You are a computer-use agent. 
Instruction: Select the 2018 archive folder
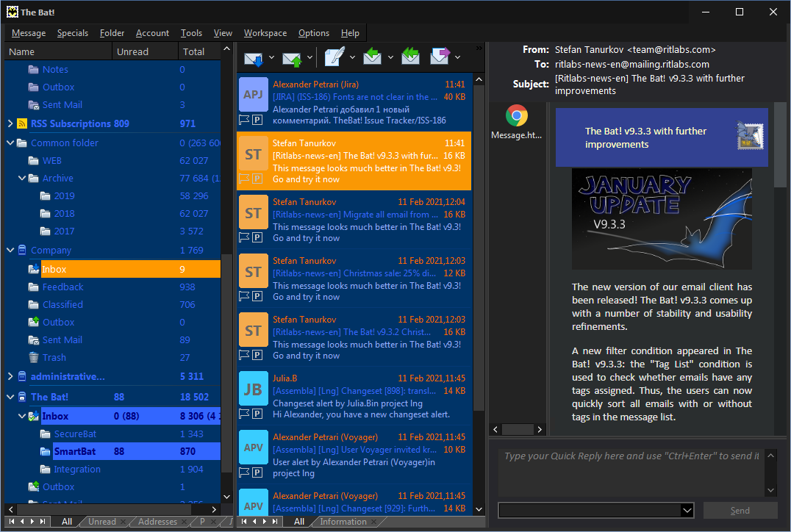pos(64,213)
